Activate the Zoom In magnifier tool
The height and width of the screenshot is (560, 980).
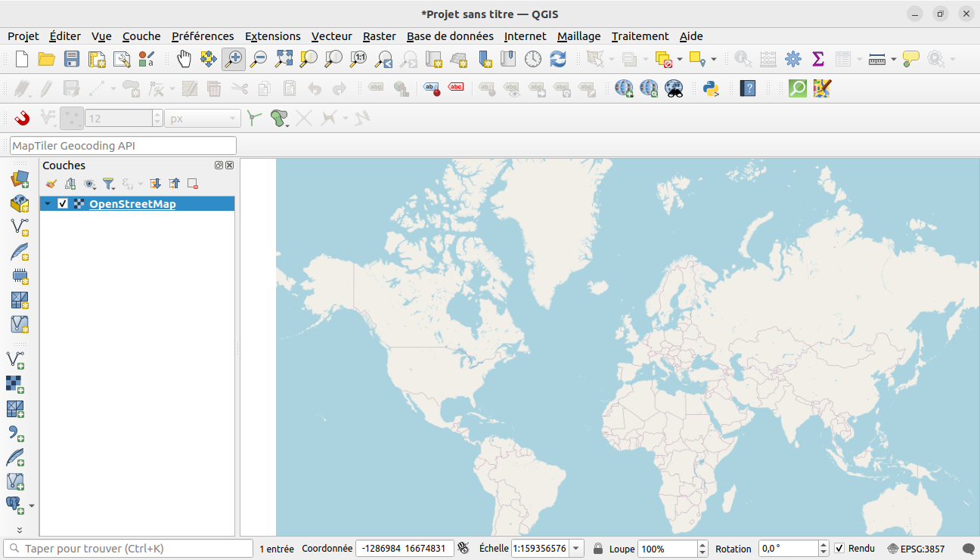click(x=234, y=59)
